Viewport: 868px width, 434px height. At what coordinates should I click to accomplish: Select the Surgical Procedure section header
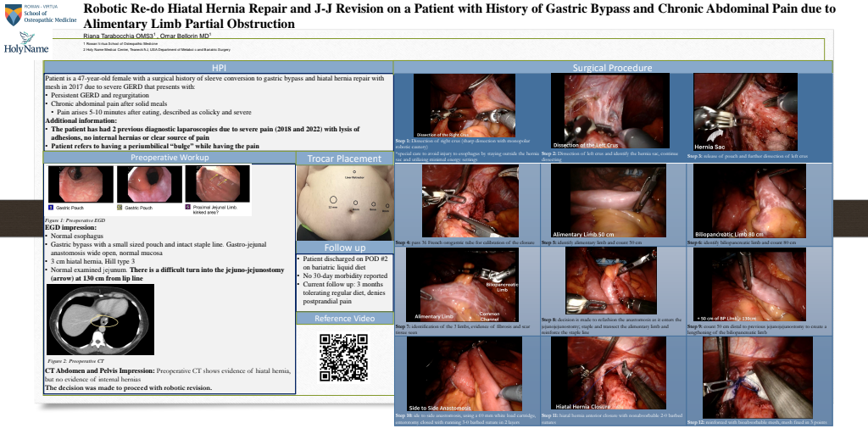coord(612,68)
